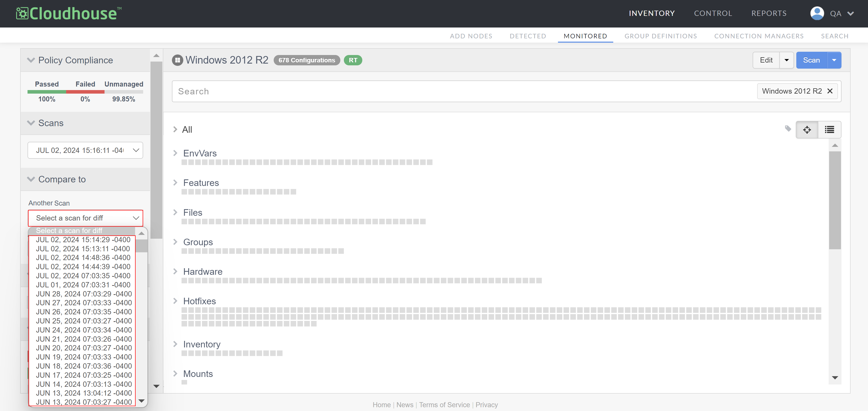Click the blue Scan button
The image size is (868, 411).
811,60
